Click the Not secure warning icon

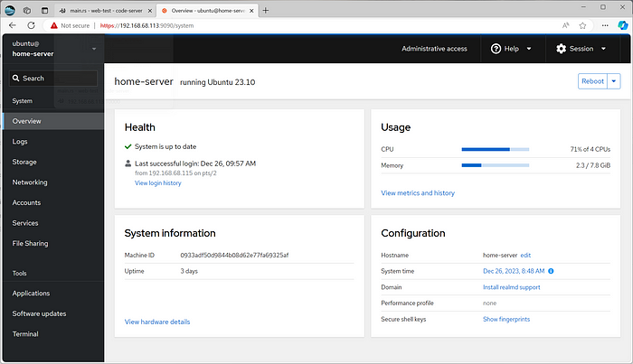54,25
